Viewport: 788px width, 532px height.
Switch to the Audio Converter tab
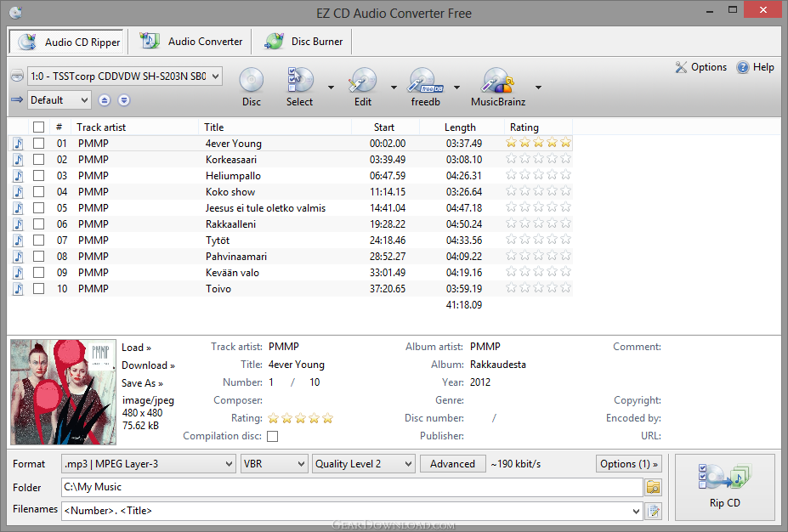[190, 41]
